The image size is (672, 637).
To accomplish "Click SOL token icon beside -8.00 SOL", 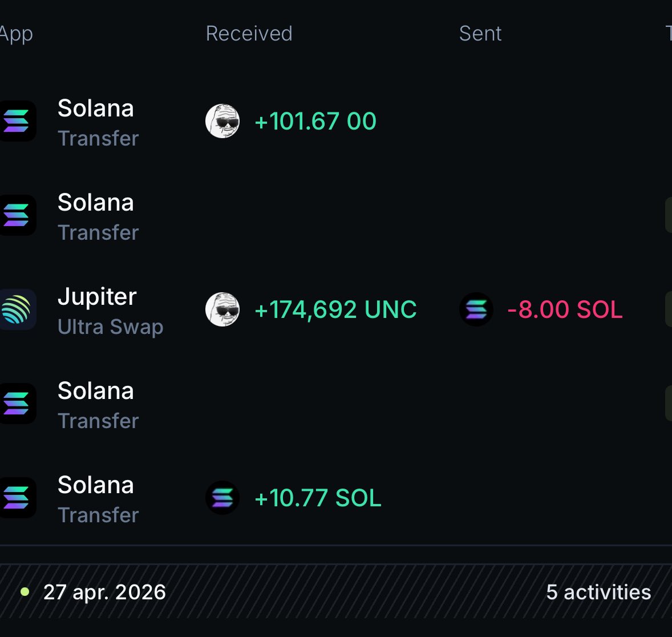I will (476, 309).
